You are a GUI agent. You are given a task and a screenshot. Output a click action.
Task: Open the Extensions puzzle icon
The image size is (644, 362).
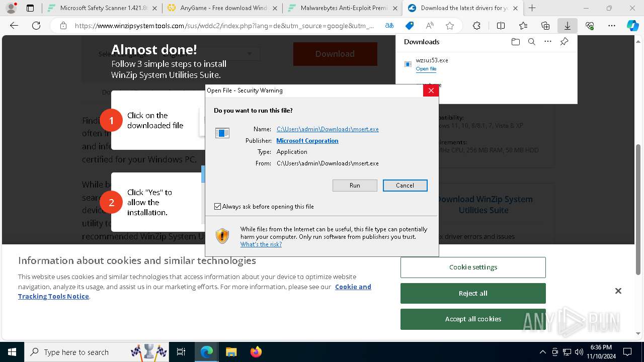[x=476, y=26]
